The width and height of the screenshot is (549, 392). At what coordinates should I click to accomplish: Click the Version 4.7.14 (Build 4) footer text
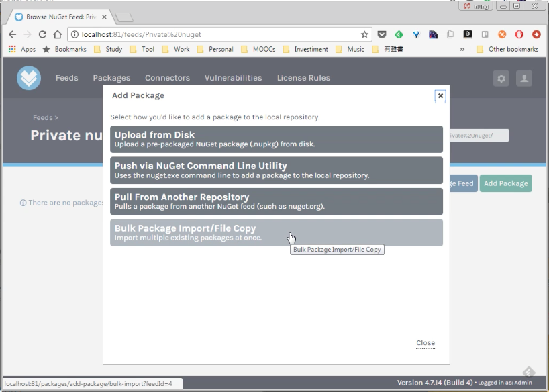click(435, 383)
